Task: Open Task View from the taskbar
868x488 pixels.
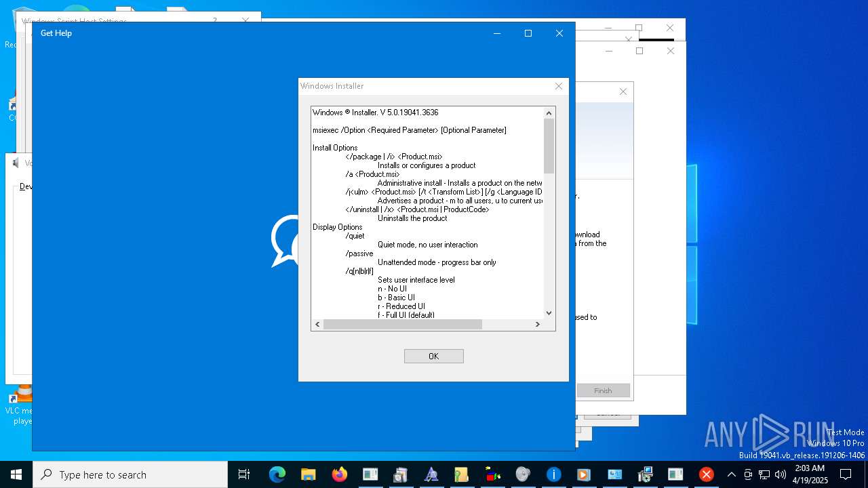Action: 244,474
